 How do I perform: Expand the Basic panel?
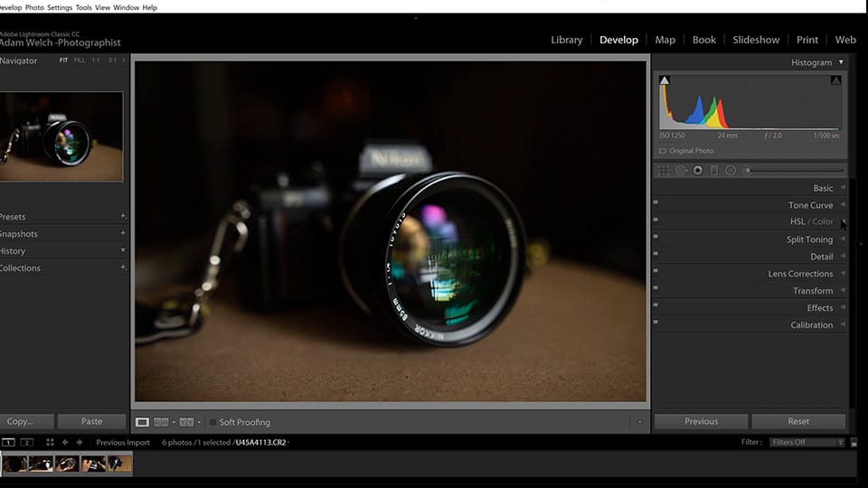[843, 188]
